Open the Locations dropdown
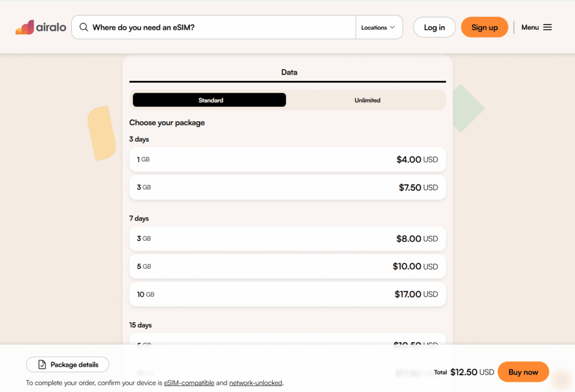Screen dimensions: 575x392 point(376,26)
